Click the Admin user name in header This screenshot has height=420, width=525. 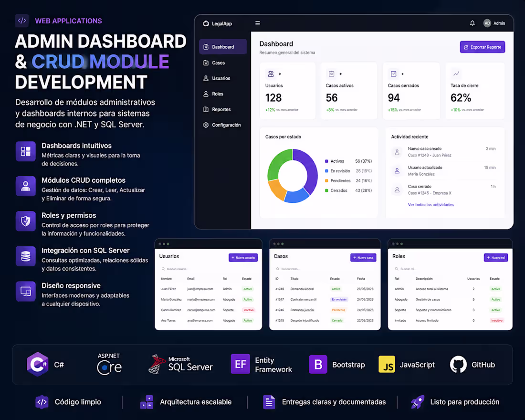tap(499, 23)
